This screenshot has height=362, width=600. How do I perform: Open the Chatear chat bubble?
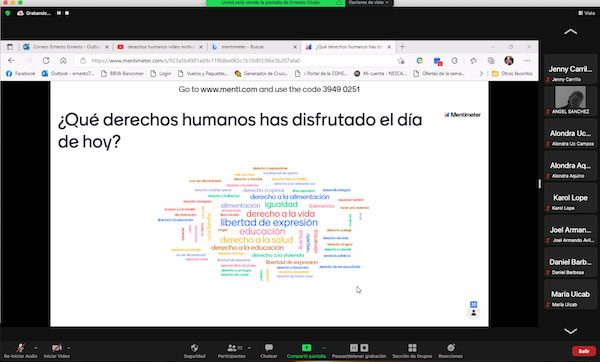pyautogui.click(x=269, y=347)
